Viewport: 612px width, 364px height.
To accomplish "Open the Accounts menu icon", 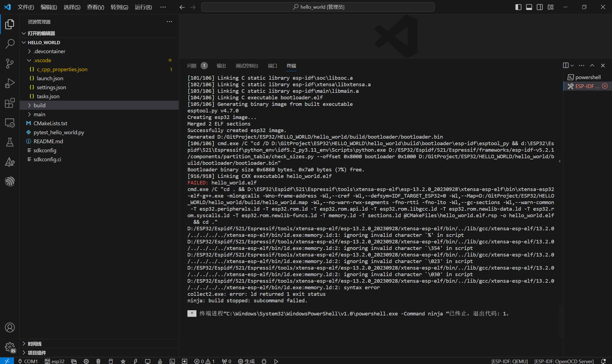I will [10, 327].
